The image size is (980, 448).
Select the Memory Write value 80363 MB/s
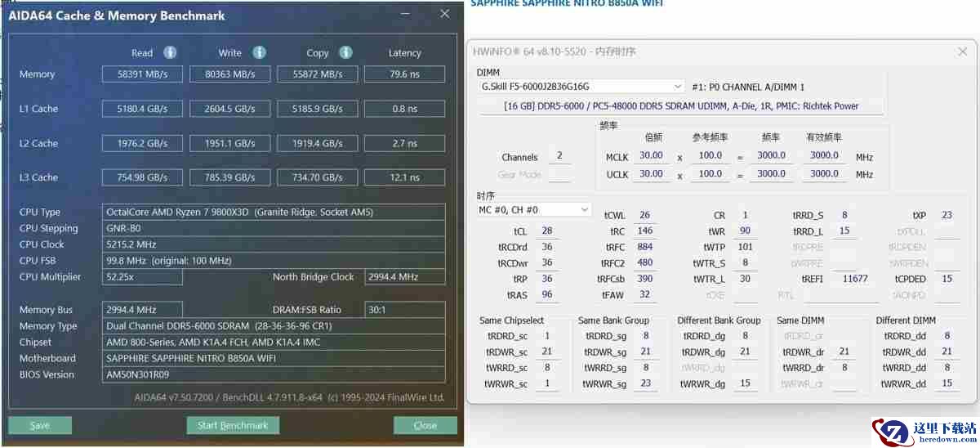click(x=229, y=74)
